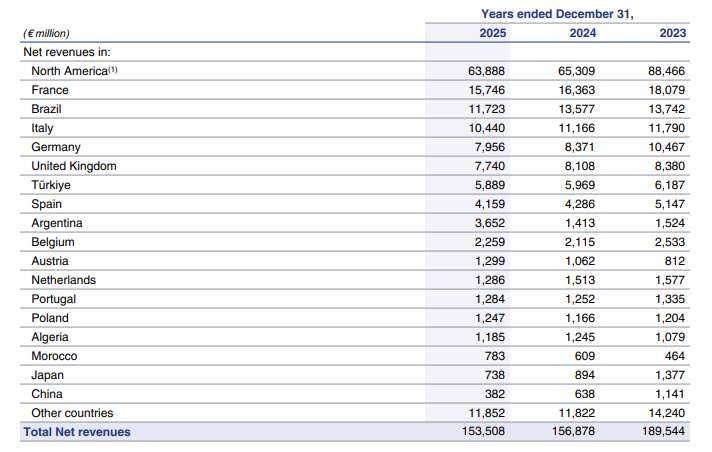The height and width of the screenshot is (452, 712).
Task: Click the United Kingdom row label
Action: pos(74,166)
